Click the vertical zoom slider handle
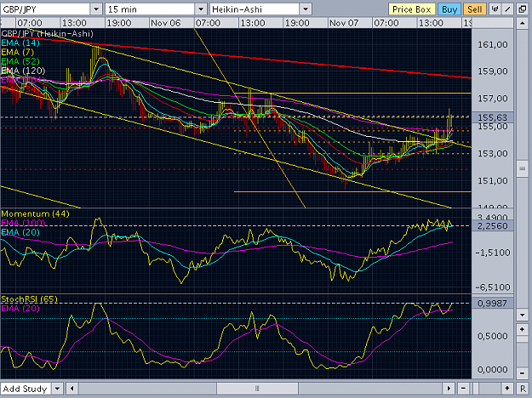The height and width of the screenshot is (398, 532). 522,340
